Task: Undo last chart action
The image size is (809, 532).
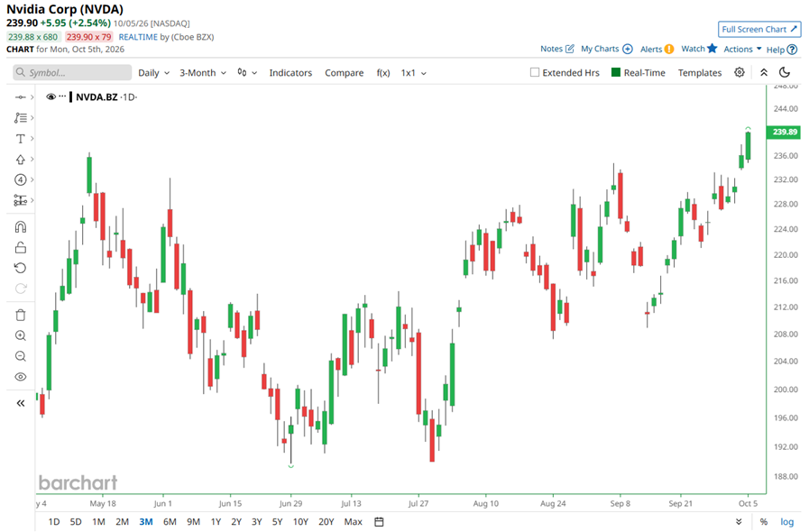Action: [x=20, y=268]
